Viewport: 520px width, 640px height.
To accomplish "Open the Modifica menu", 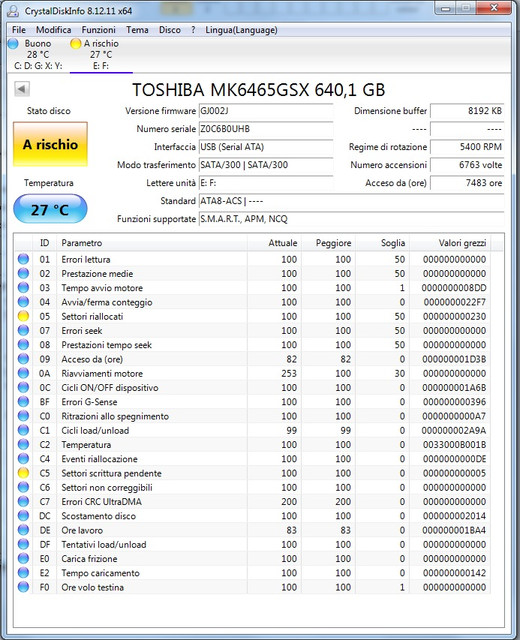I will (x=53, y=30).
